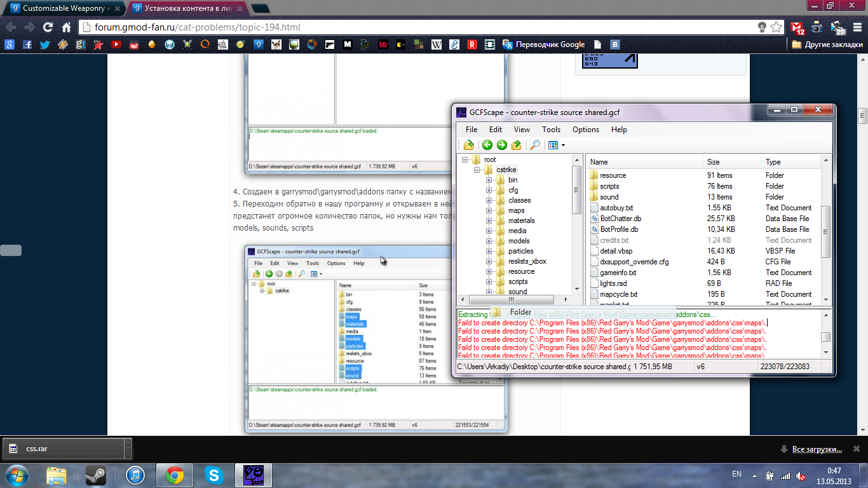This screenshot has width=868, height=488.
Task: Bookmark this page with the star icon
Action: [776, 27]
